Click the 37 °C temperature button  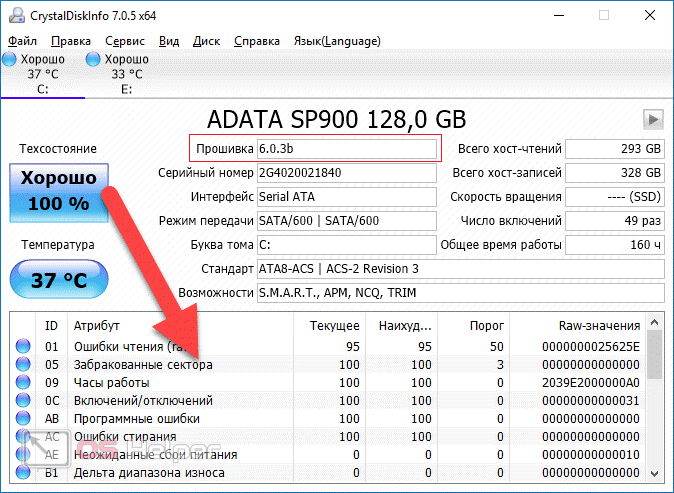59,279
